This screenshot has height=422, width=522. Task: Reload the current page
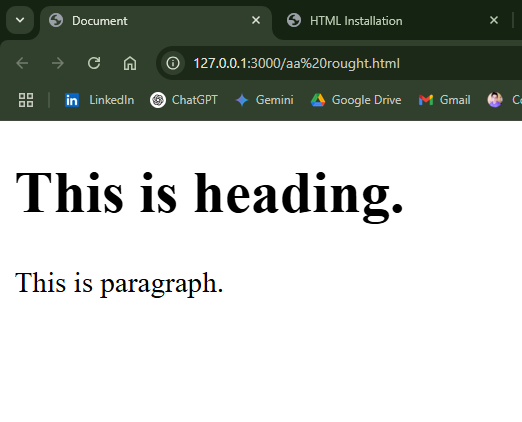coord(94,63)
